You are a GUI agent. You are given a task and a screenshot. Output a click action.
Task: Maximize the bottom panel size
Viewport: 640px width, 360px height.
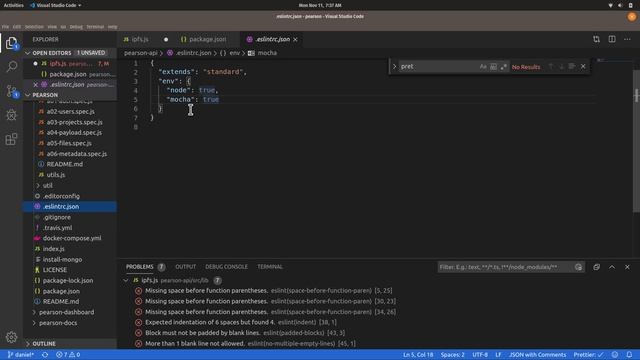[x=612, y=267]
